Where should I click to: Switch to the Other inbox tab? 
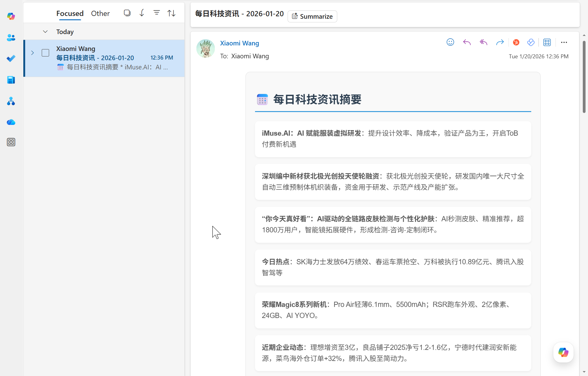coord(100,14)
